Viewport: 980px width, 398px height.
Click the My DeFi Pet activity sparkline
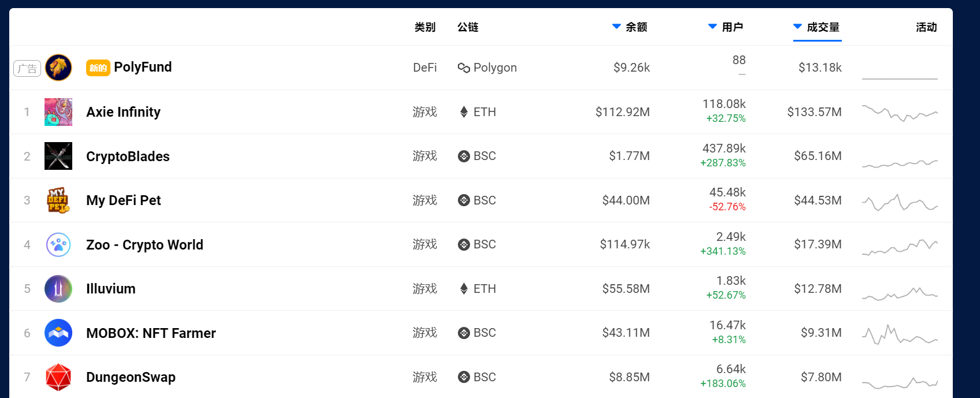pos(900,202)
